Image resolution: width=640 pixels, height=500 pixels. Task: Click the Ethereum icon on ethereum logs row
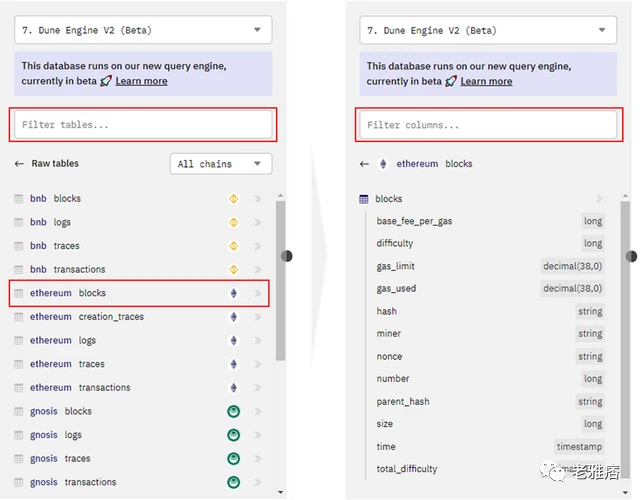pos(233,340)
